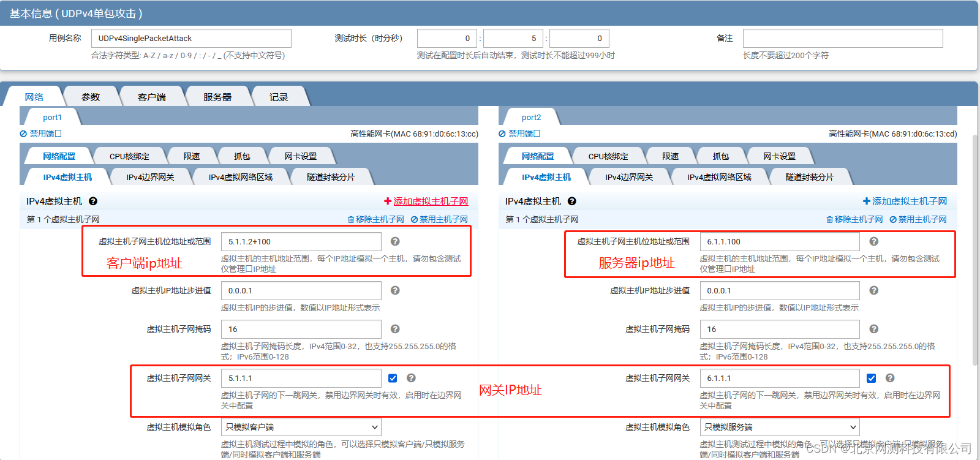Screen dimensions: 980x460
Task: Select port2 IPv4虚拟主机 sub-tab
Action: [x=546, y=177]
